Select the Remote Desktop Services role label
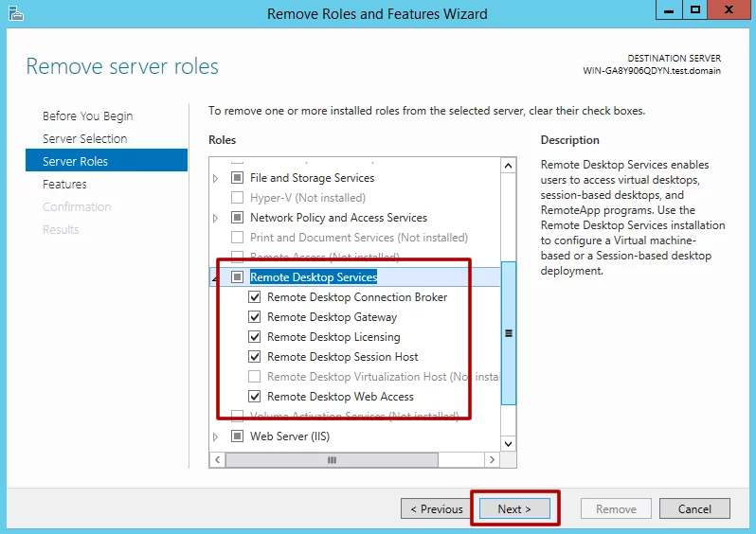The width and height of the screenshot is (756, 534). (x=313, y=277)
